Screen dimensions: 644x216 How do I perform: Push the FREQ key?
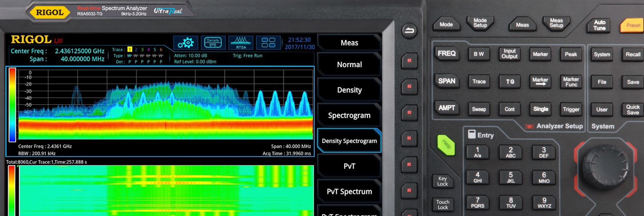447,53
